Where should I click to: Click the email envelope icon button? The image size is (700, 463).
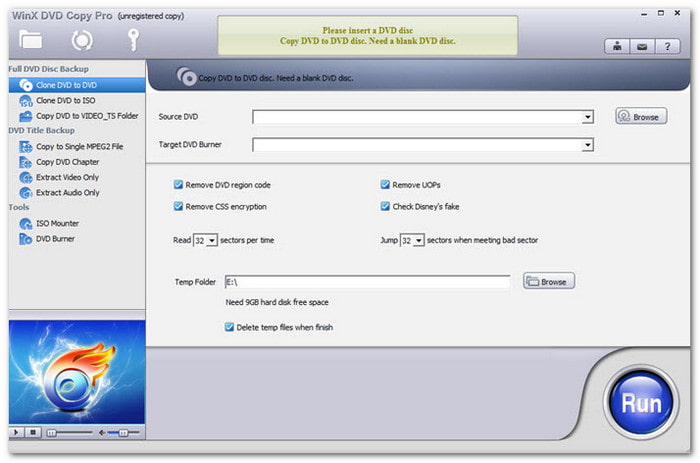(642, 46)
